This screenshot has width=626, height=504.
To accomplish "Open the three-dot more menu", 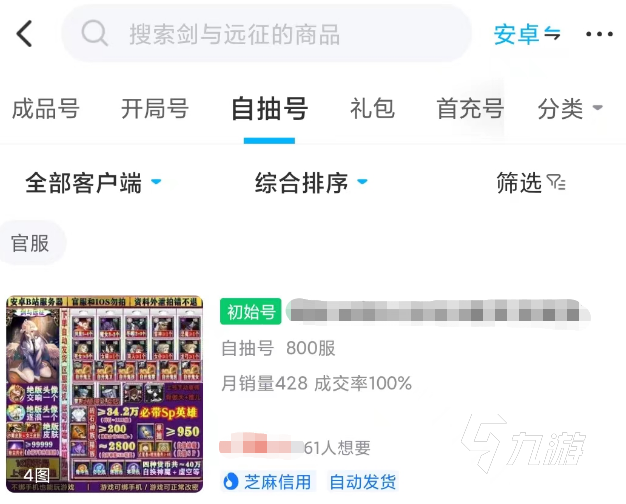I will (599, 34).
